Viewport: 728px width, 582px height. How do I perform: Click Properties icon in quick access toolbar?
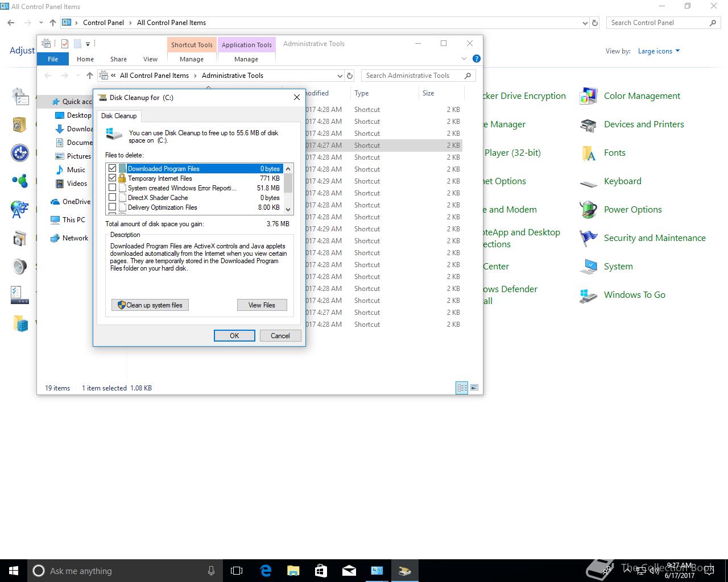[x=64, y=44]
